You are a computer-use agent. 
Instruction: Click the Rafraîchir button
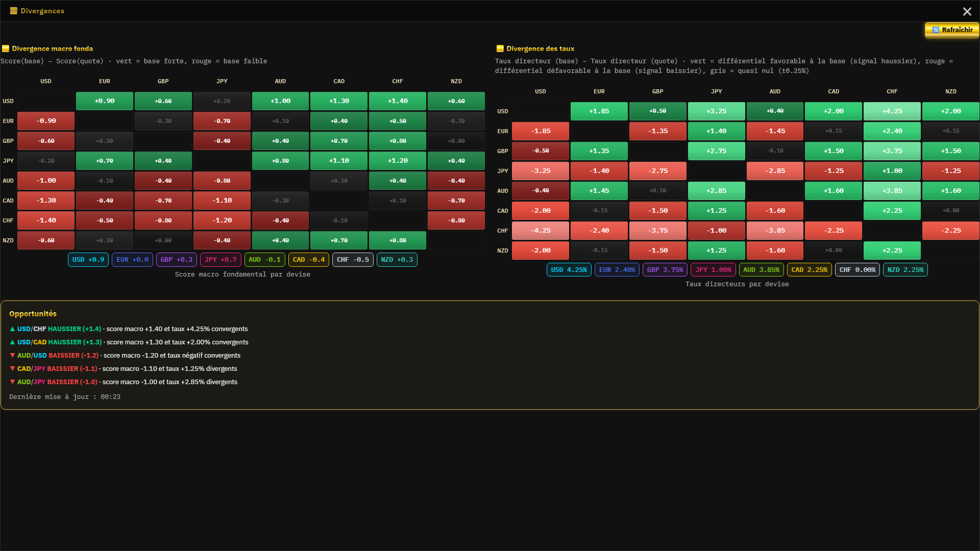tap(952, 30)
